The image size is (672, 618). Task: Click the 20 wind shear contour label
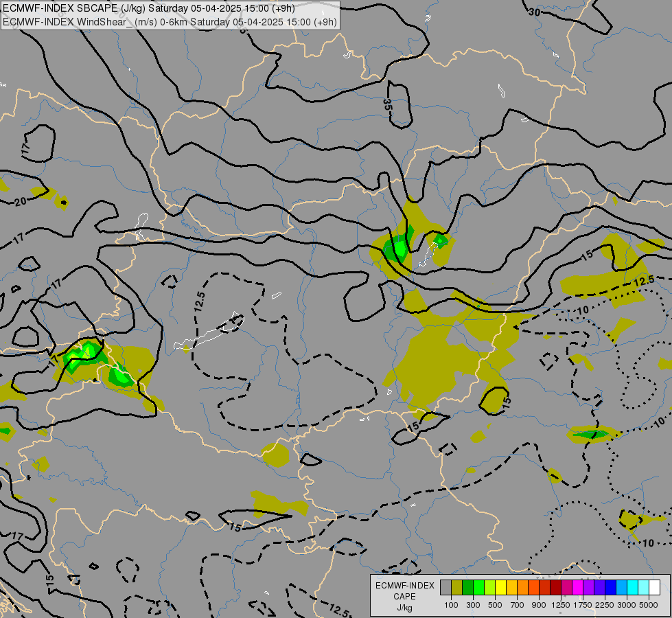click(x=20, y=201)
